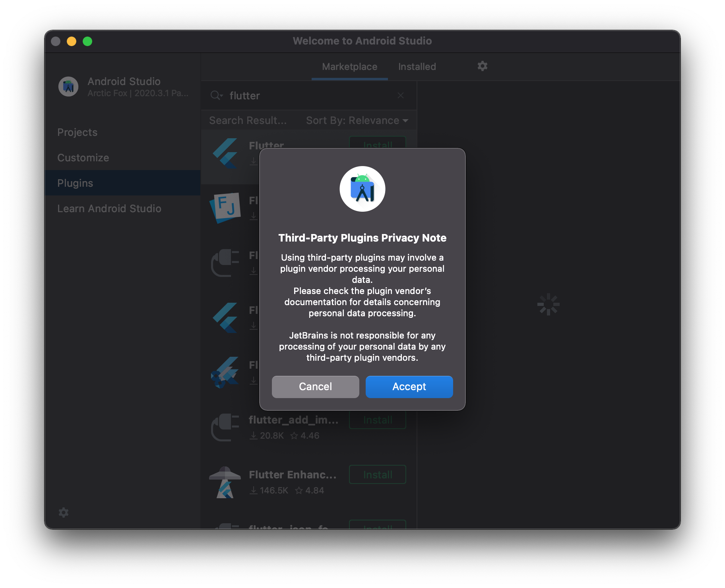Click the third result's gray plug icon
Viewport: 725px width, 588px height.
[225, 263]
